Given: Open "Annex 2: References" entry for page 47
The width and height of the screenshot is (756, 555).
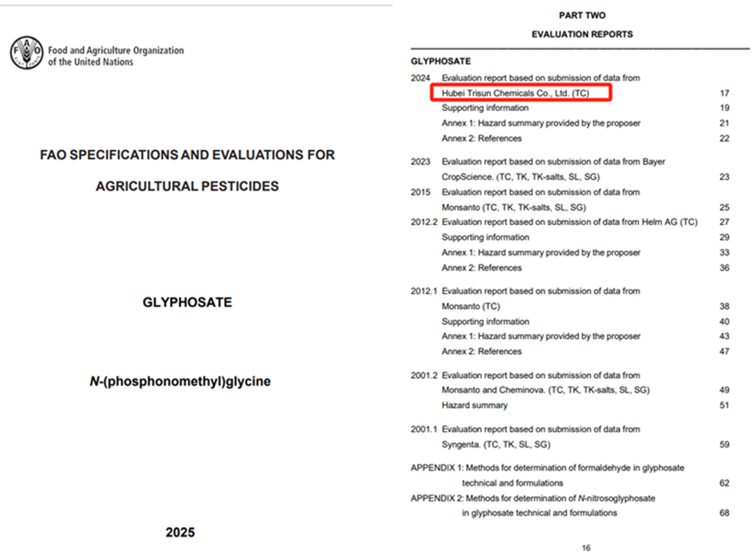Looking at the screenshot, I should [481, 351].
